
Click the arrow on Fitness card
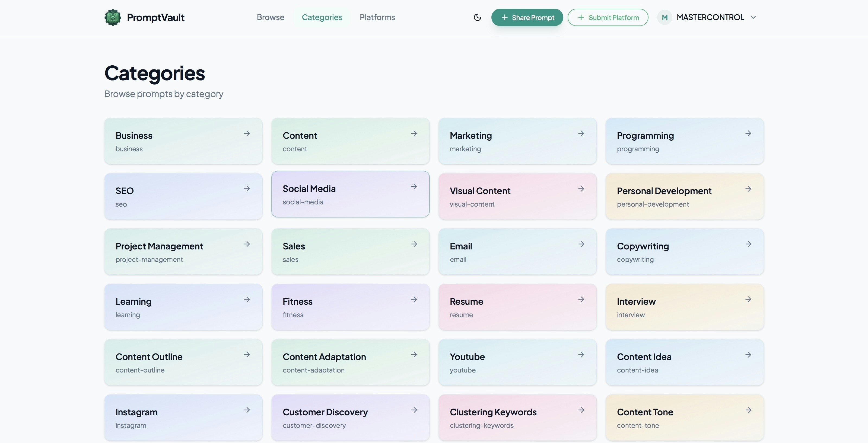click(414, 299)
